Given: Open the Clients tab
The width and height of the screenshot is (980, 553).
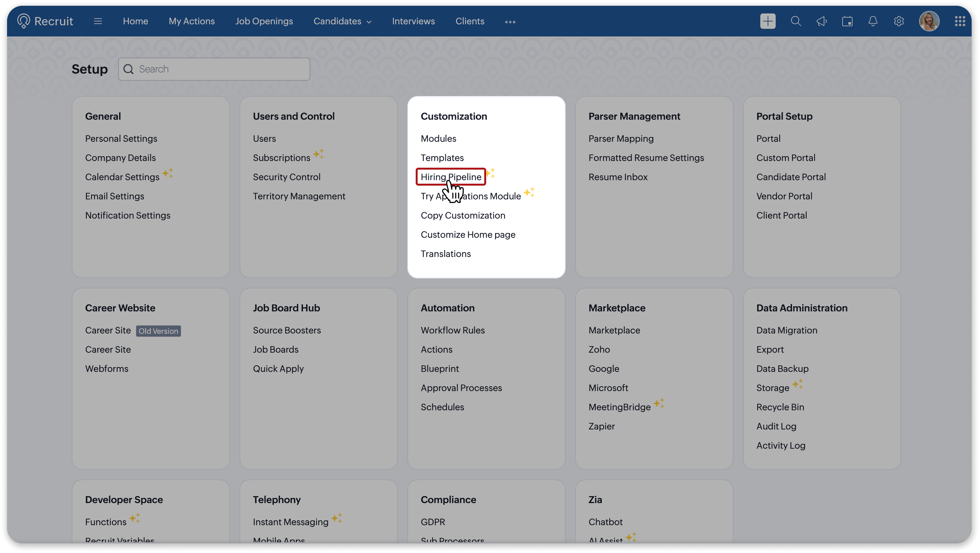Looking at the screenshot, I should click(x=470, y=21).
